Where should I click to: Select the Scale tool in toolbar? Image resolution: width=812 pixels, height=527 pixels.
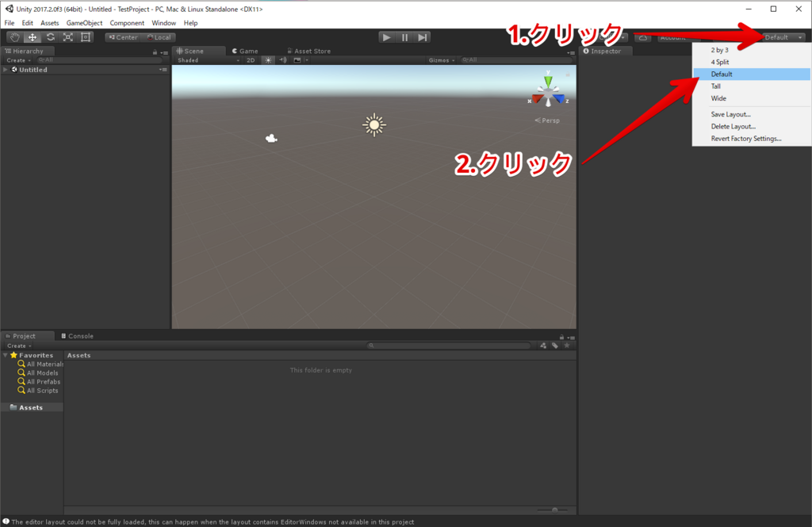[68, 37]
